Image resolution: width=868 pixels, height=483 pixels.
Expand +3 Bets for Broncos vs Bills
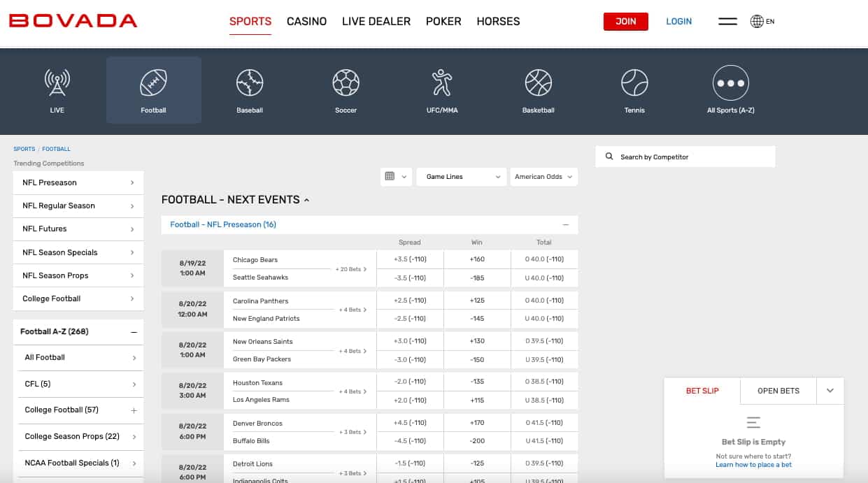click(353, 432)
